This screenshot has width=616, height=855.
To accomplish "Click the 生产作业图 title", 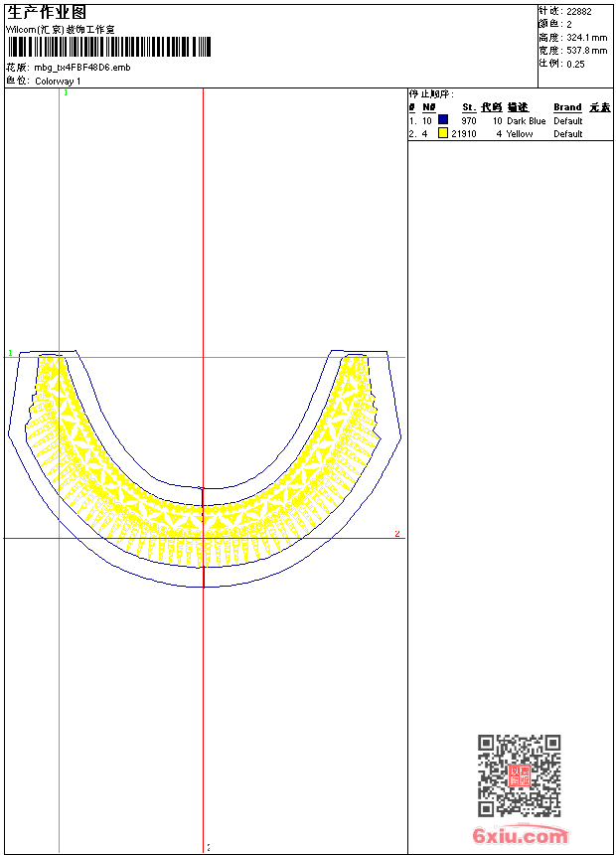I will point(46,12).
